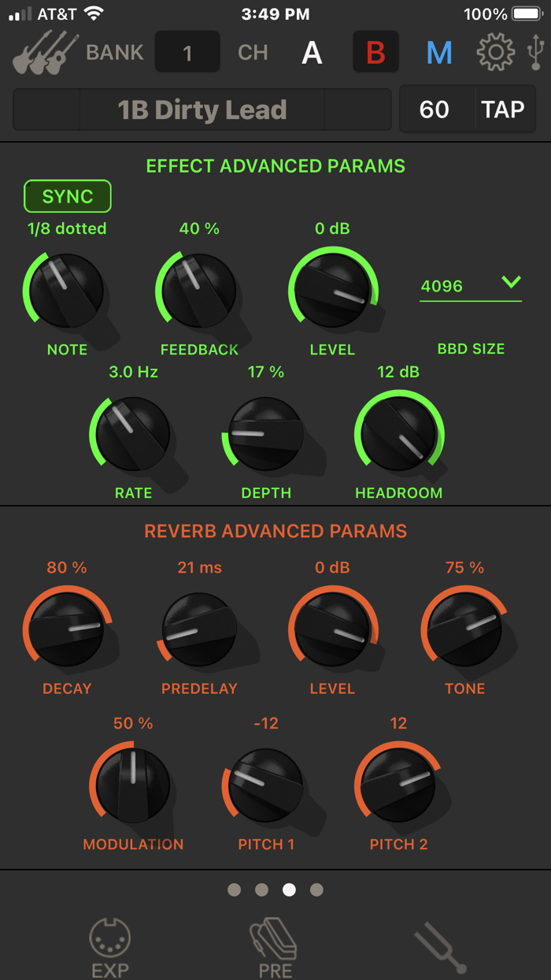Go to the first page dot
551x980 pixels.
coord(234,889)
